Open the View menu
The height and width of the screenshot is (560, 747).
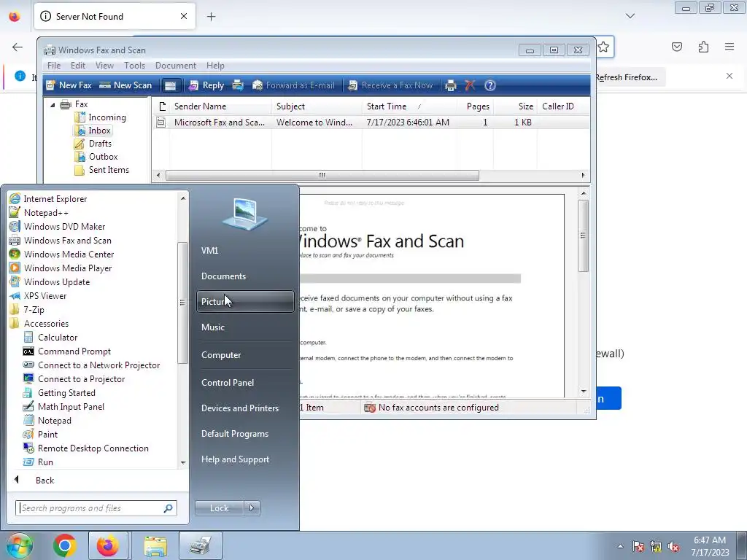(104, 65)
